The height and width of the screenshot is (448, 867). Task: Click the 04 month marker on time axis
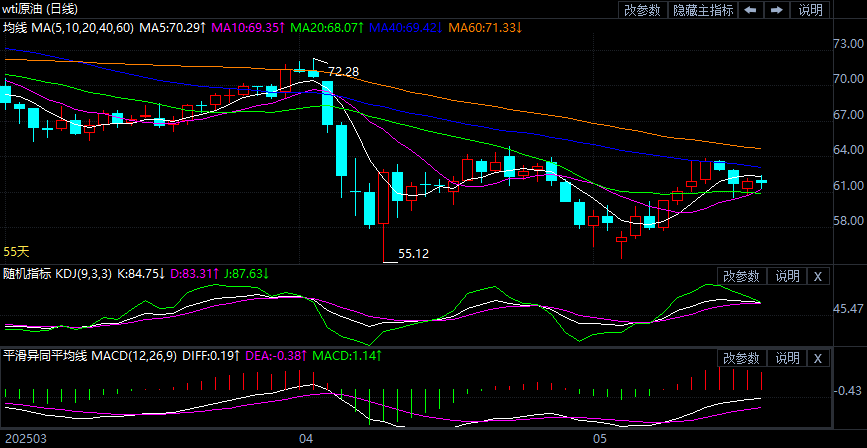(306, 438)
